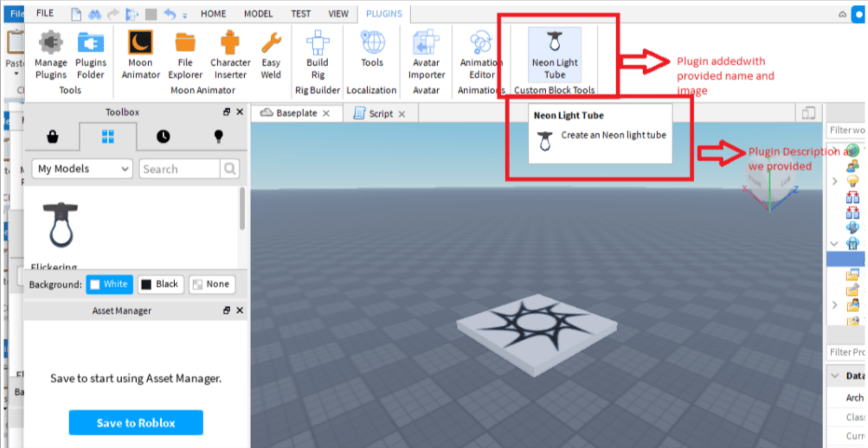The image size is (868, 448).
Task: Open Toolbox Marketplace tab
Action: tap(52, 137)
